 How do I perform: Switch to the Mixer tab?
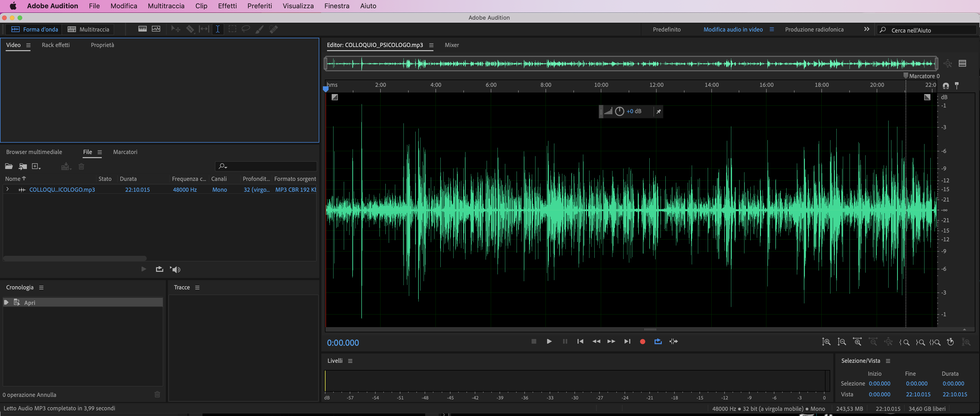point(452,45)
